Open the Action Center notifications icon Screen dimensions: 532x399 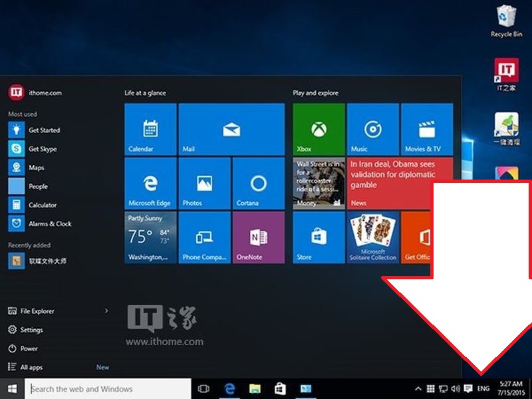468,389
